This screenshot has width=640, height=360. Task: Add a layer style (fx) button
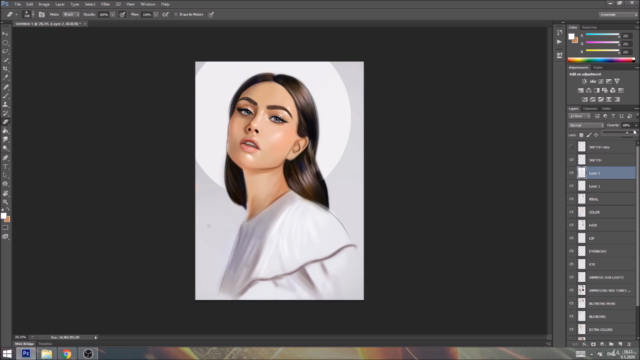584,344
